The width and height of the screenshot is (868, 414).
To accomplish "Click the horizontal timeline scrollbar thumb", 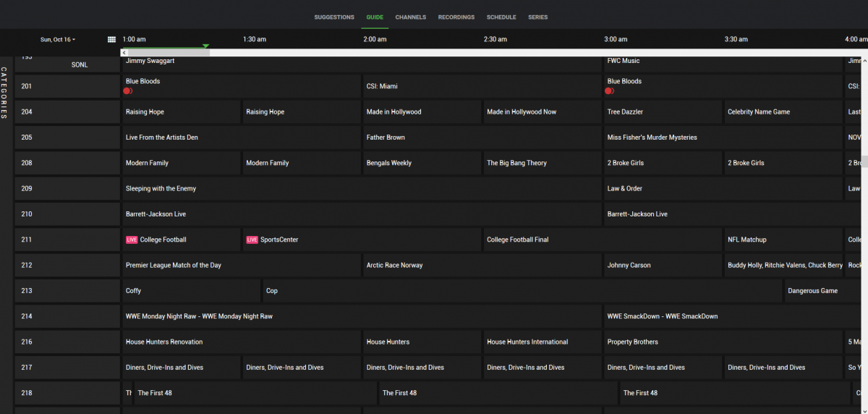I will click(x=168, y=53).
